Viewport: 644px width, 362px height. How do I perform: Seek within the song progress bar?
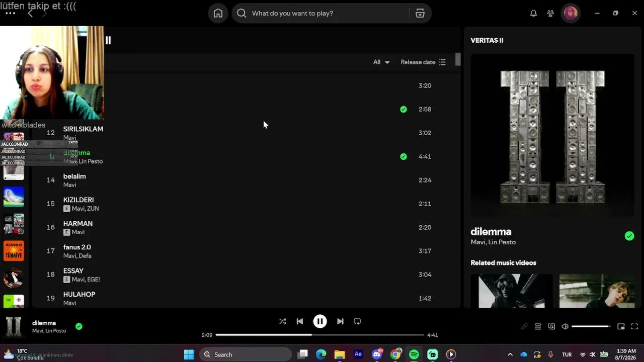click(320, 335)
